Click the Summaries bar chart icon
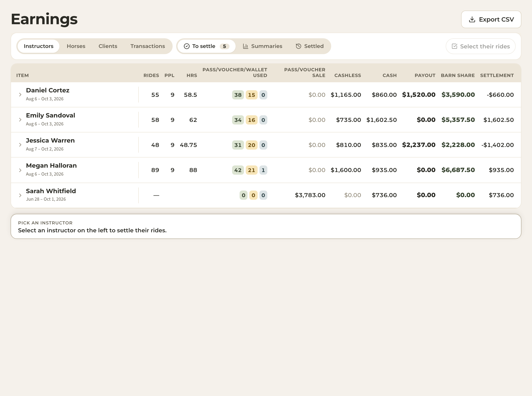 coord(245,46)
